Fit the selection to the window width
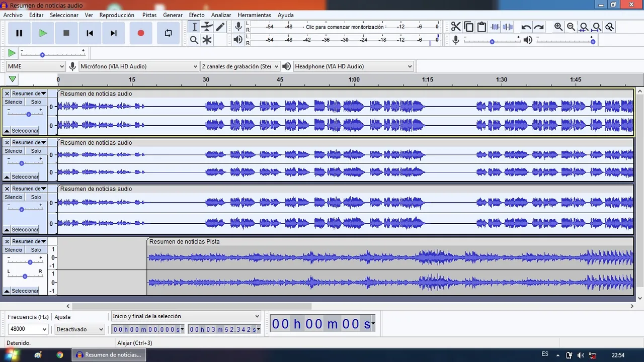 584,27
